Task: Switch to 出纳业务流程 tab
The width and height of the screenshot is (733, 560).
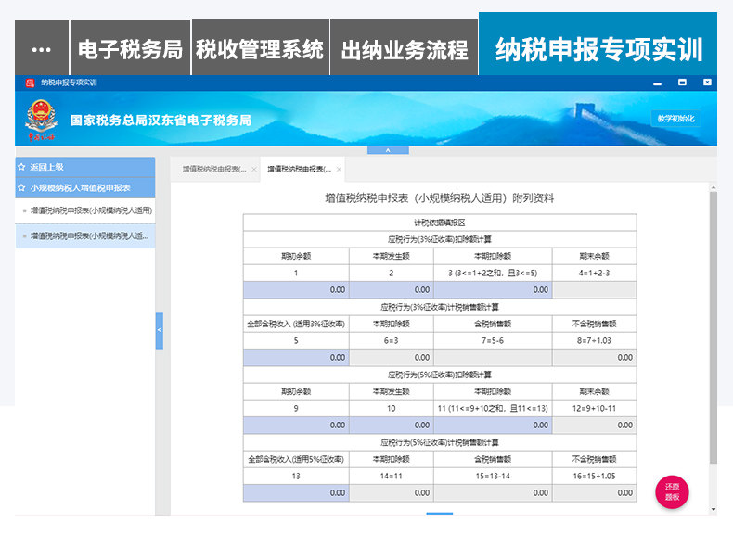Action: (x=404, y=48)
